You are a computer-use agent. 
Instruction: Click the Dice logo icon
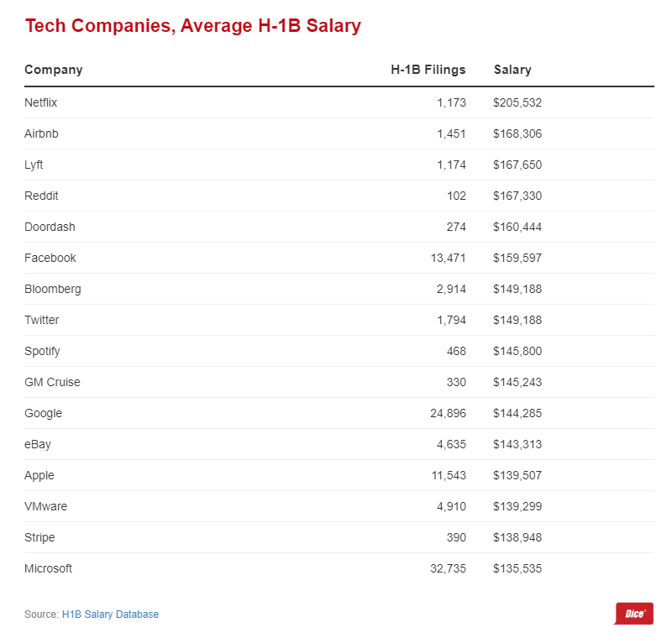(x=633, y=614)
